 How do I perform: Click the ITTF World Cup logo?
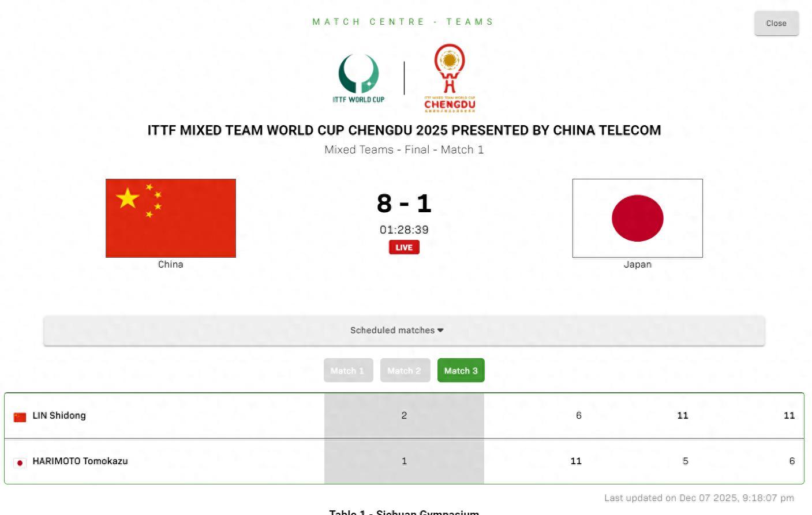click(358, 78)
